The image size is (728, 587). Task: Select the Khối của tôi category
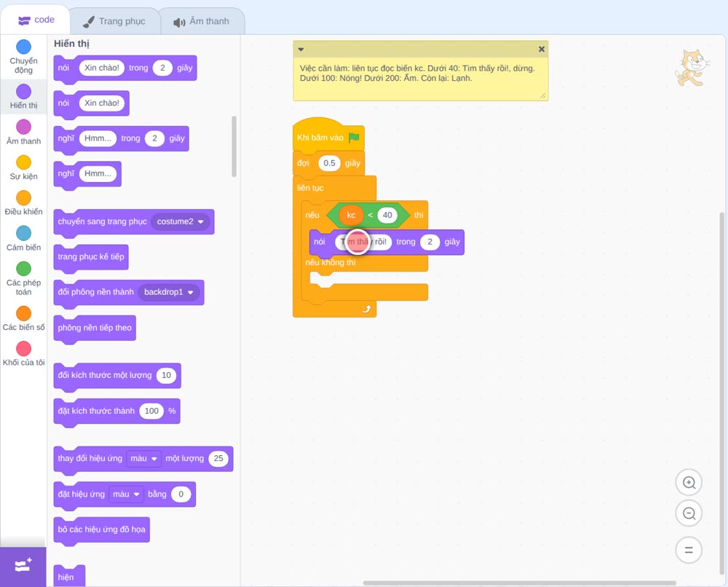[x=24, y=353]
